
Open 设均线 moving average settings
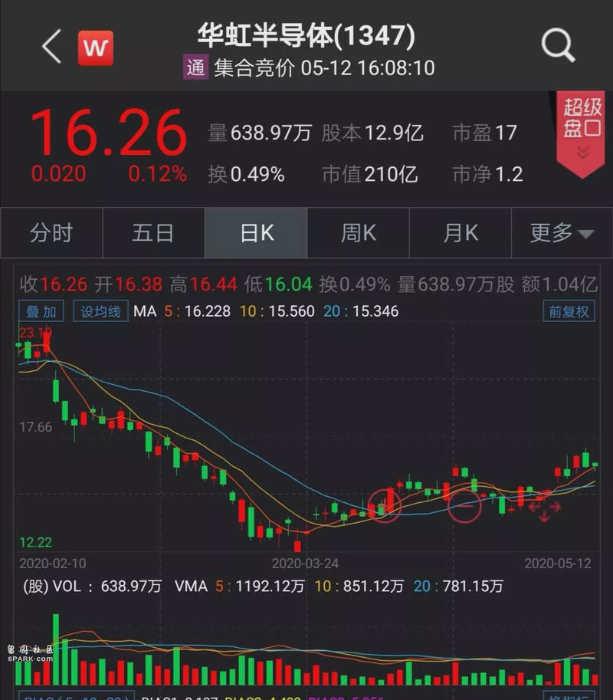coord(100,311)
